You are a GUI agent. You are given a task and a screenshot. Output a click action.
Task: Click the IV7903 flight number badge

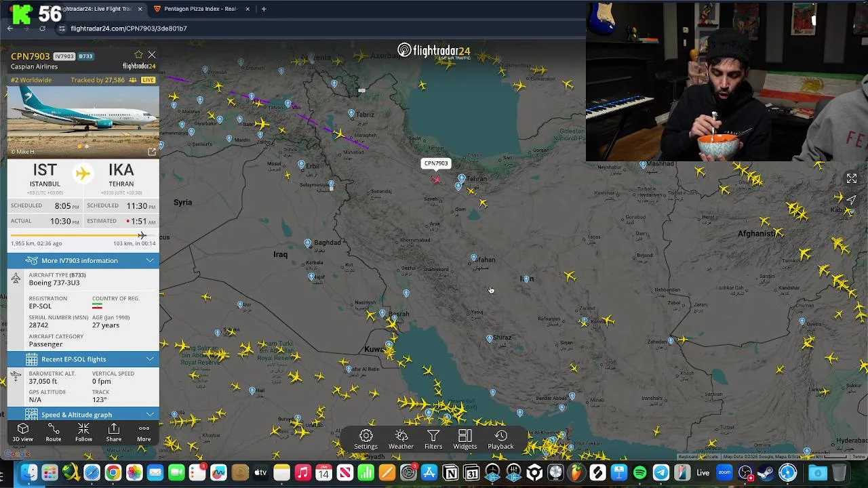(64, 56)
